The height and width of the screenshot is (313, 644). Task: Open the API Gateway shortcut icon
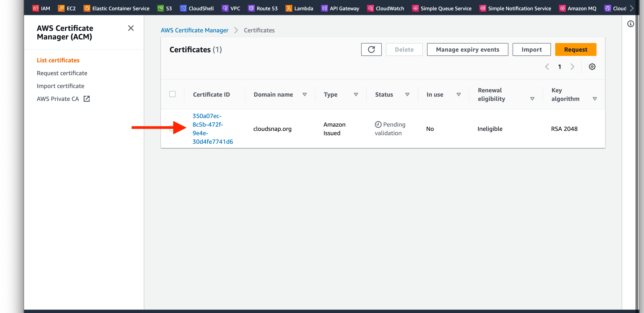coord(324,8)
